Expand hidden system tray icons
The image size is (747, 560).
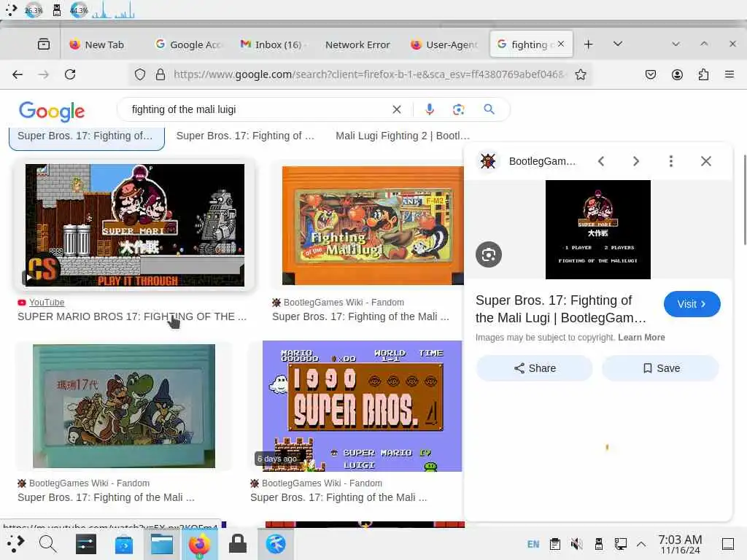[x=641, y=544]
